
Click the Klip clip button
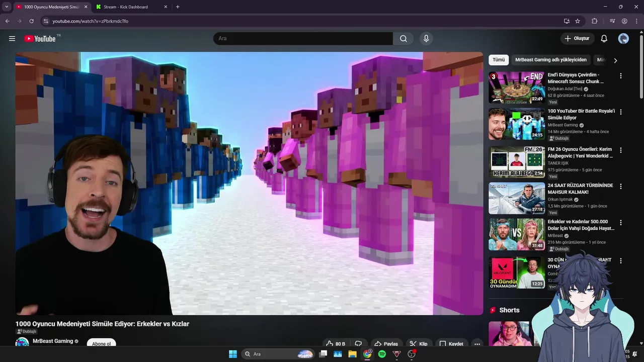coord(419,344)
